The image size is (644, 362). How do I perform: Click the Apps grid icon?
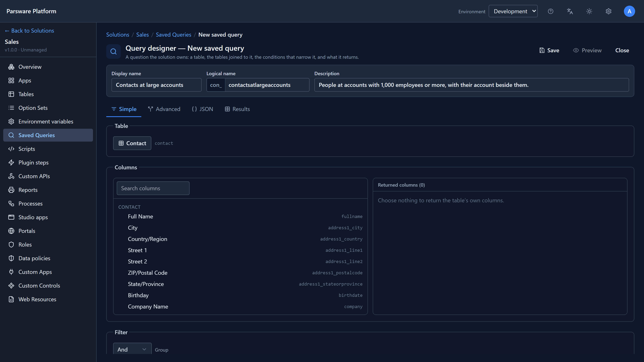point(11,80)
